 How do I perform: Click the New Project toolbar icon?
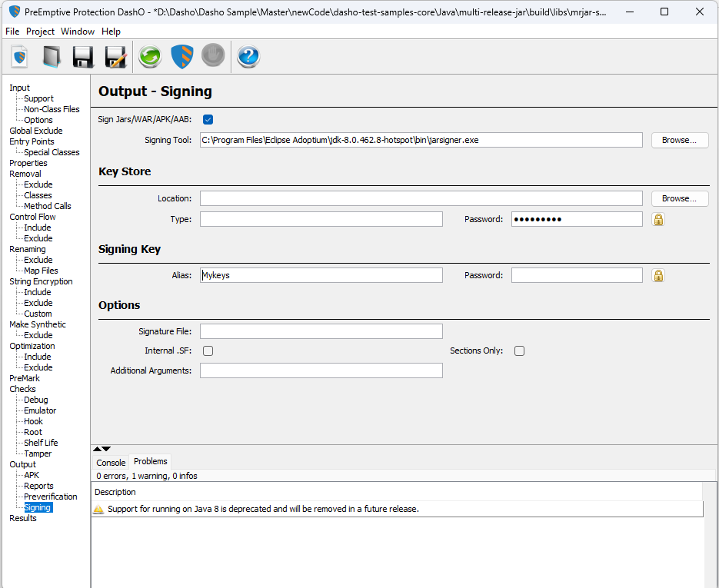tap(20, 57)
